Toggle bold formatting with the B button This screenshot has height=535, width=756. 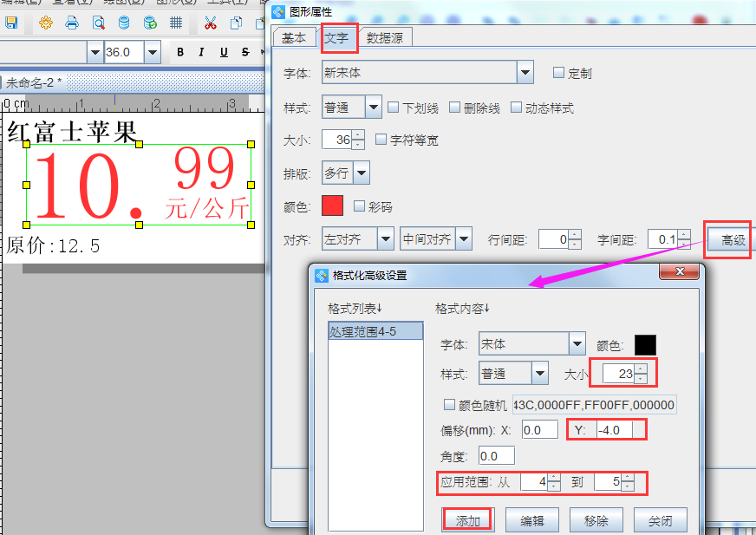pos(179,51)
